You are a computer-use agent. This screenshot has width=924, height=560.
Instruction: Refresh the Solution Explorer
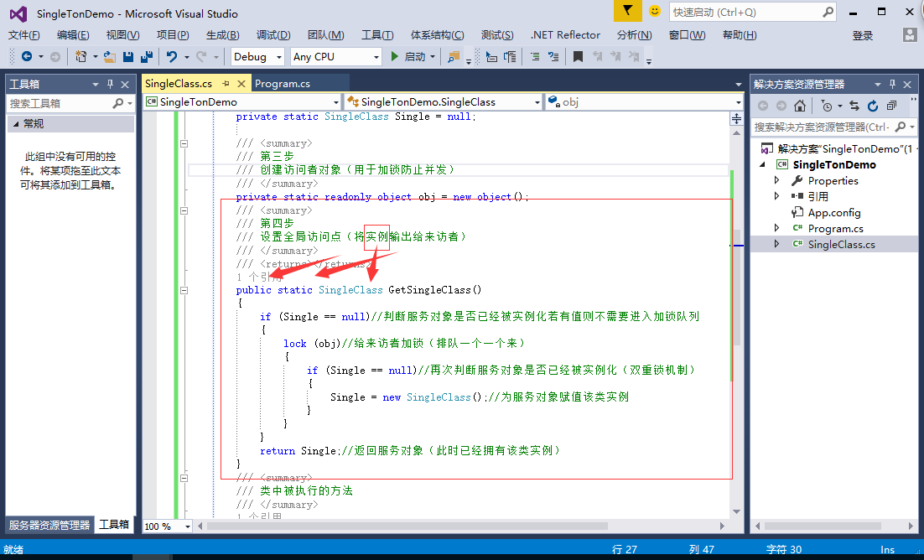coord(873,106)
